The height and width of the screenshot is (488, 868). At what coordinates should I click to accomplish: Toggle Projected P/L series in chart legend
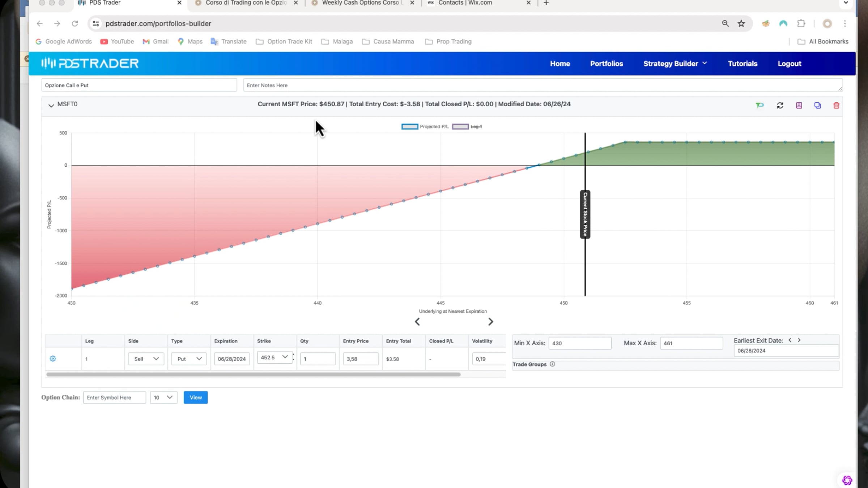(x=425, y=127)
